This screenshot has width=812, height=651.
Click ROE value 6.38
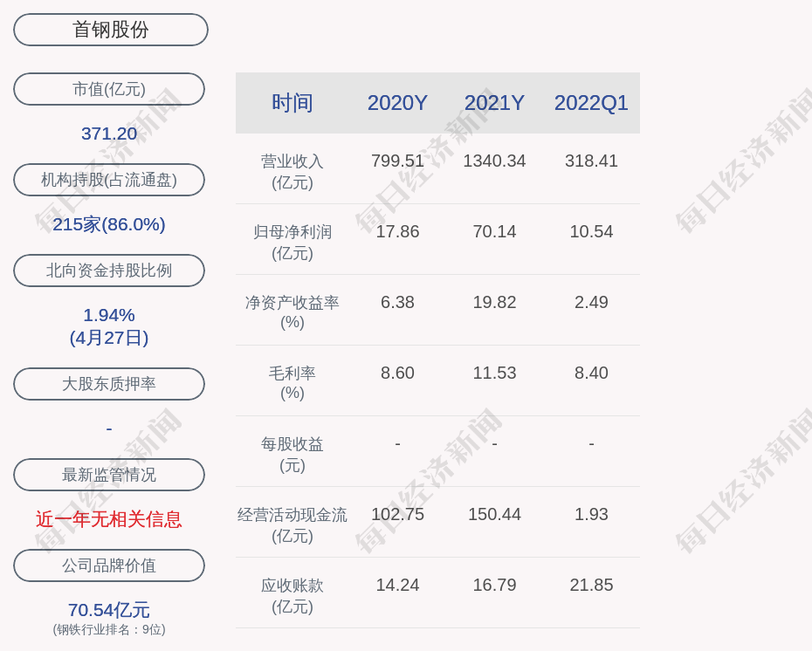[397, 302]
